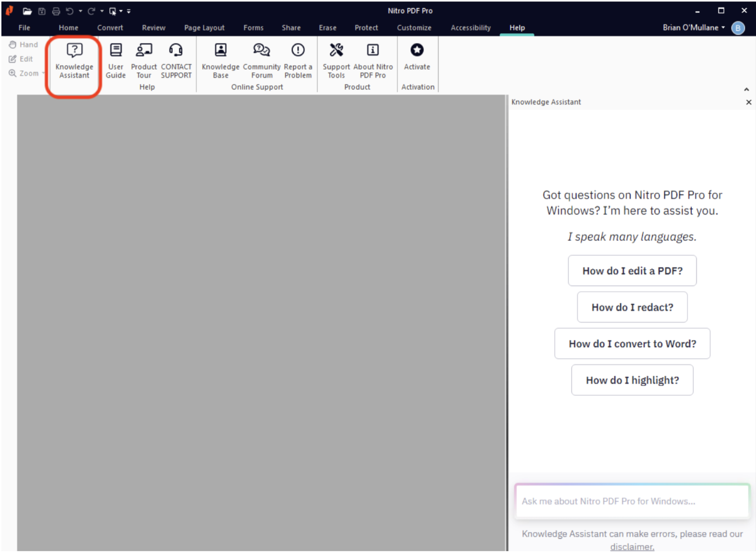
Task: Click the Help tab
Action: pyautogui.click(x=517, y=28)
